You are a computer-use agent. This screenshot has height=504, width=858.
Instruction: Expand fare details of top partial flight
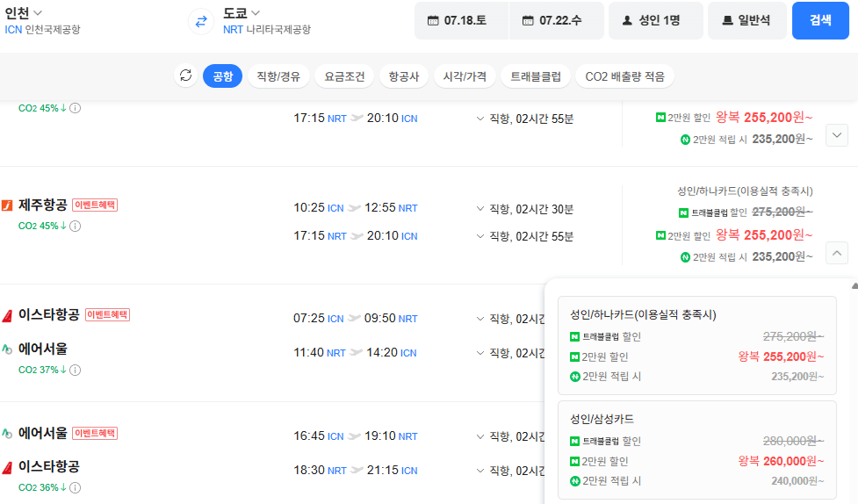837,135
